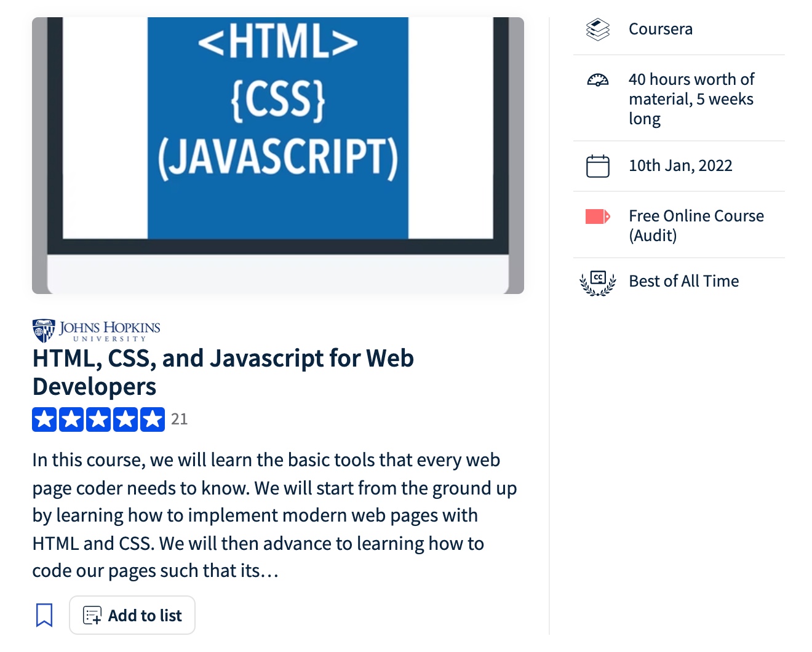Click the Add to list button
This screenshot has width=812, height=652.
click(x=132, y=615)
